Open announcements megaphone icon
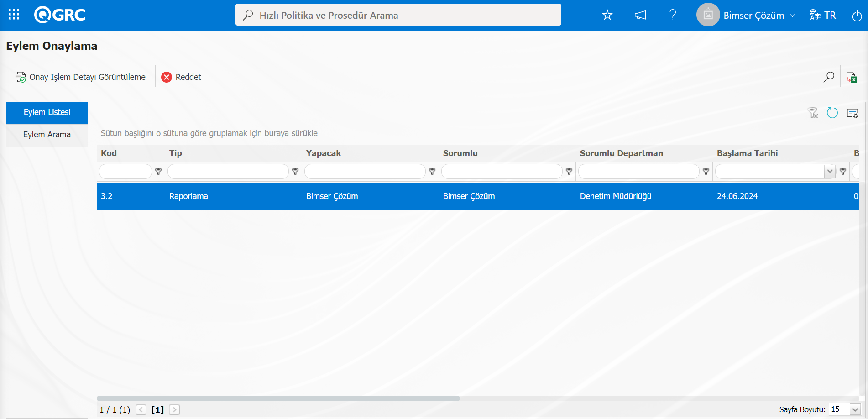The image size is (868, 419). [640, 15]
